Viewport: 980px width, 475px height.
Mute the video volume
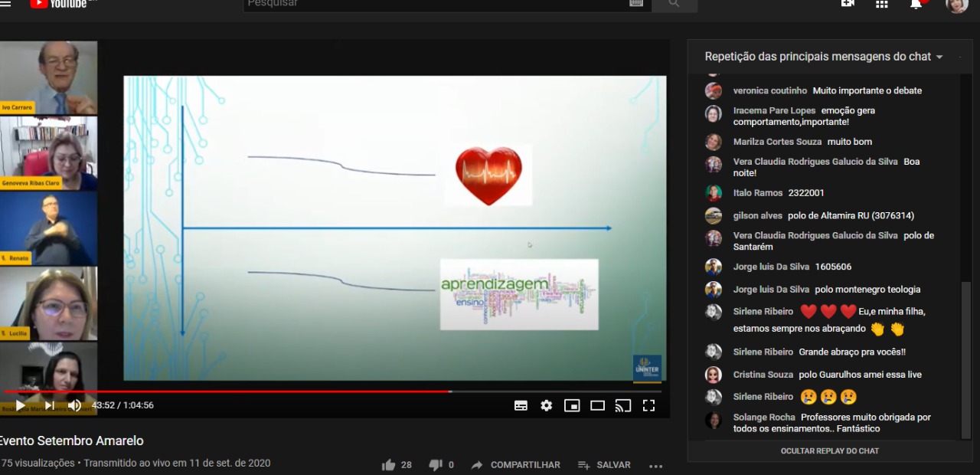pos(74,405)
